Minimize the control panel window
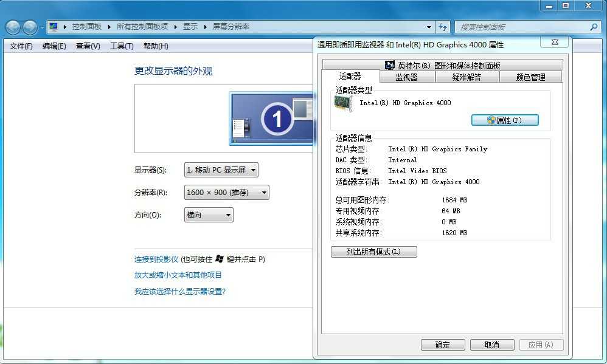The image size is (607, 364). [549, 6]
